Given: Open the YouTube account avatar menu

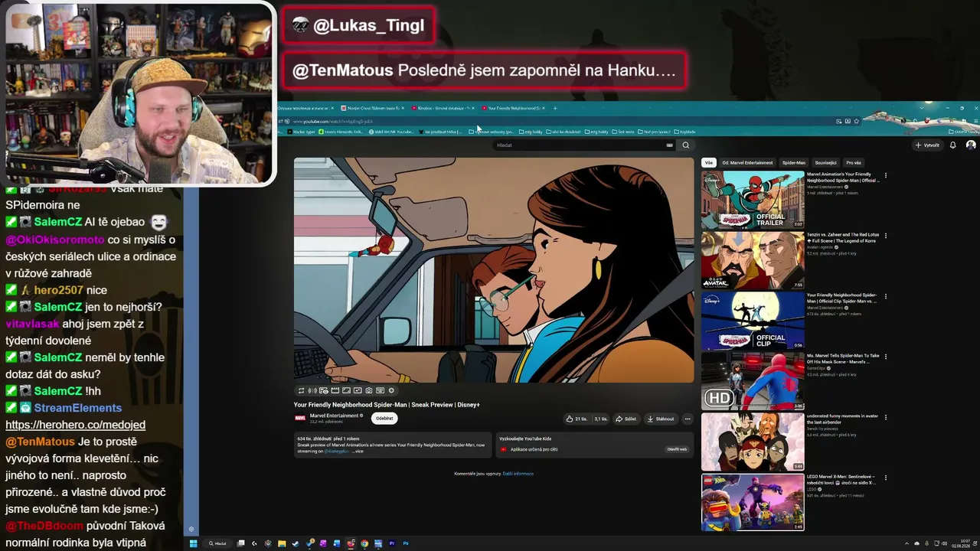Looking at the screenshot, I should pos(971,145).
